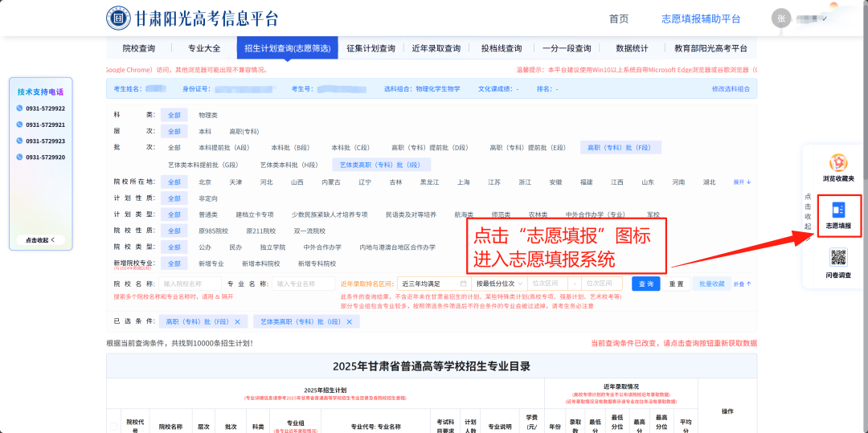Image resolution: width=868 pixels, height=433 pixels.
Task: Click the blue 查询 button
Action: click(x=646, y=284)
